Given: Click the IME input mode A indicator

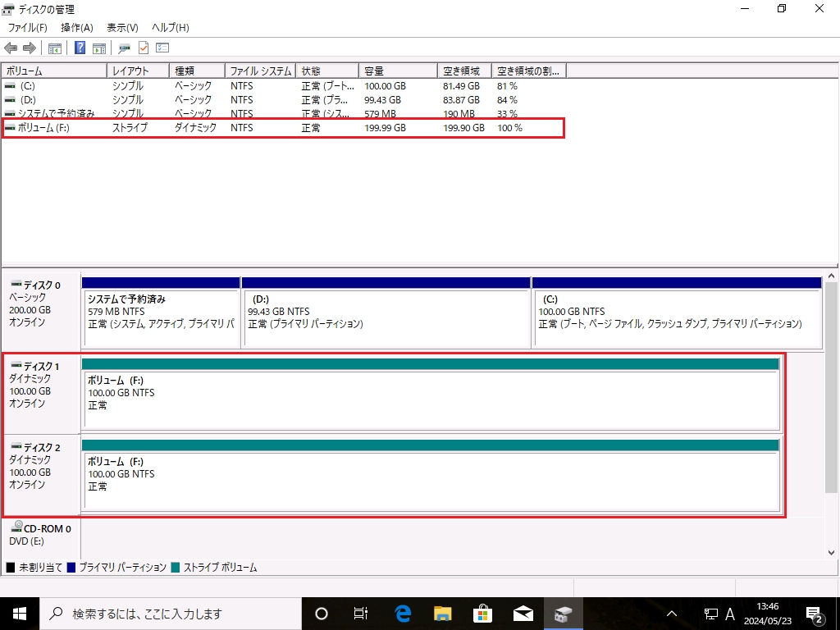Looking at the screenshot, I should click(x=729, y=614).
